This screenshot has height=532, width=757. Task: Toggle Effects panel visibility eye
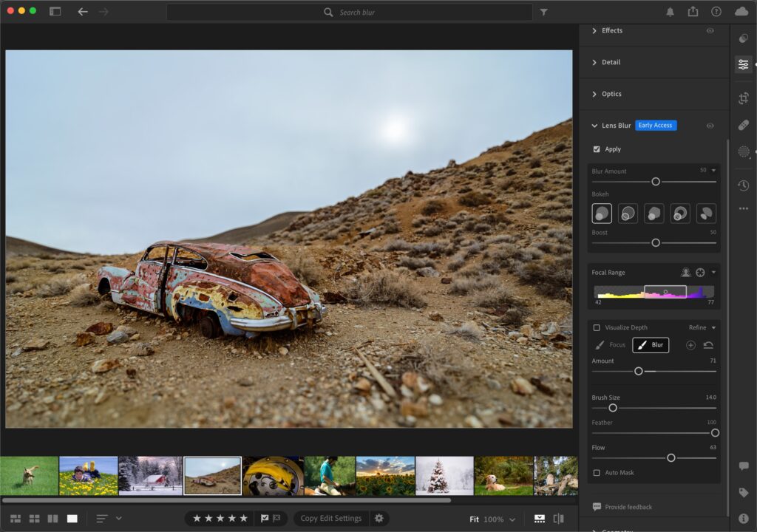(x=710, y=30)
